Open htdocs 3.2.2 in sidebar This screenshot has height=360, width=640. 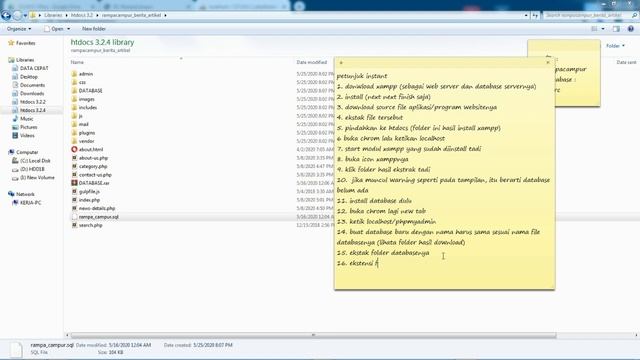pos(33,102)
